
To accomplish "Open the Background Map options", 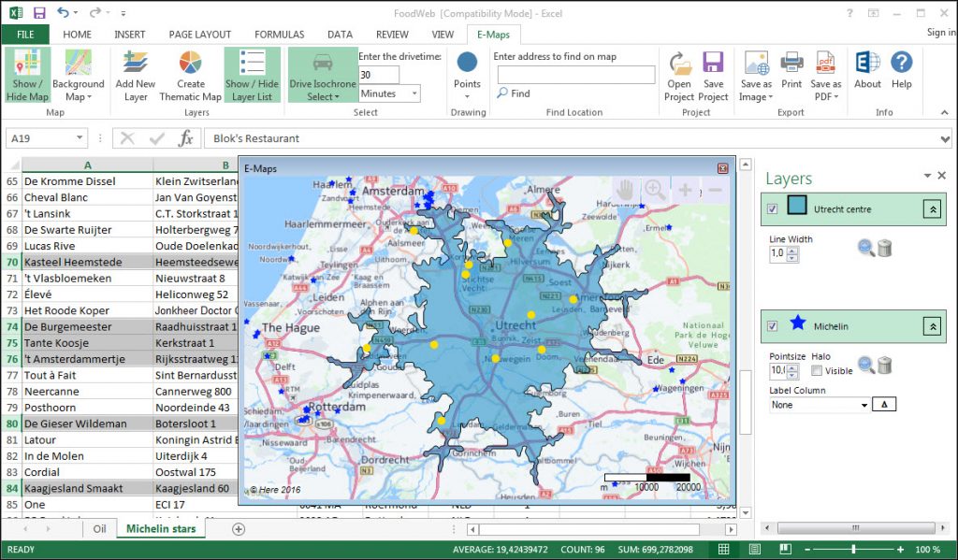I will (x=79, y=75).
